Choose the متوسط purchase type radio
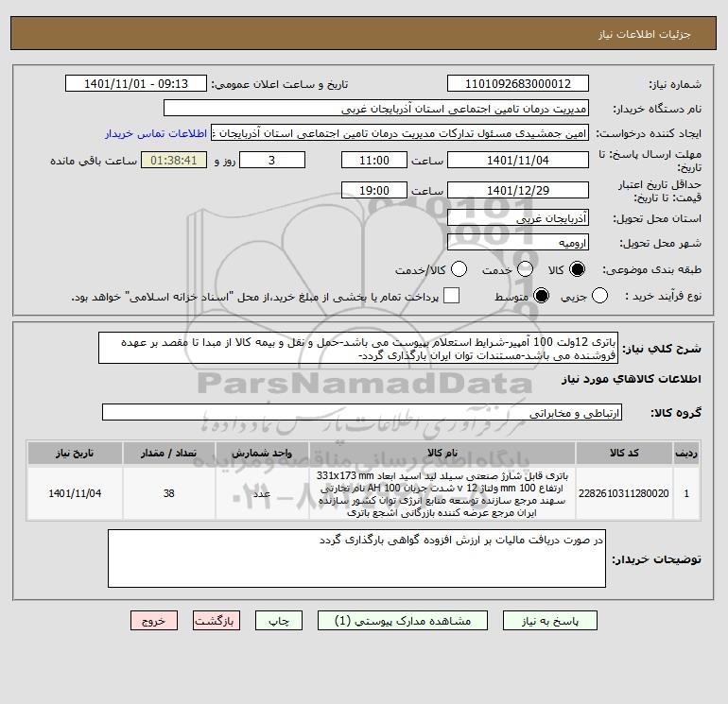This screenshot has height=704, width=728. [x=541, y=296]
